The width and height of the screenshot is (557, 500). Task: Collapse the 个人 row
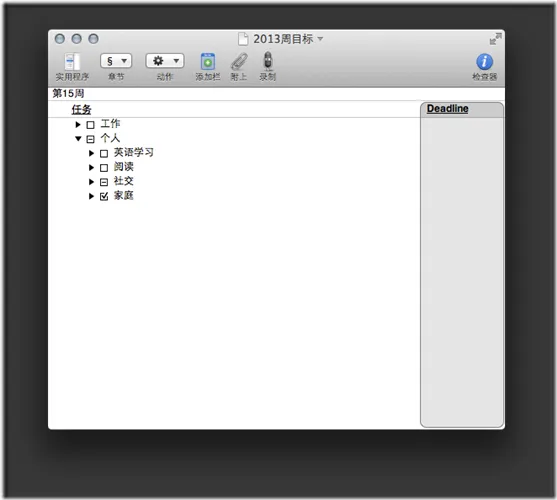click(78, 138)
